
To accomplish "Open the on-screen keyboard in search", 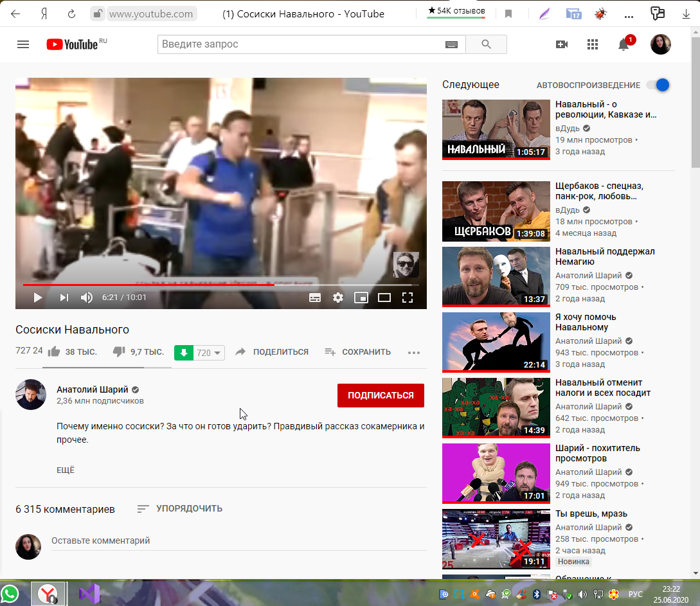I will pyautogui.click(x=451, y=44).
